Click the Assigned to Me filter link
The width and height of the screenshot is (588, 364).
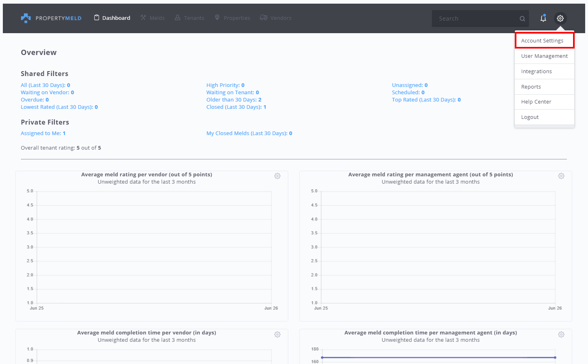coord(43,133)
